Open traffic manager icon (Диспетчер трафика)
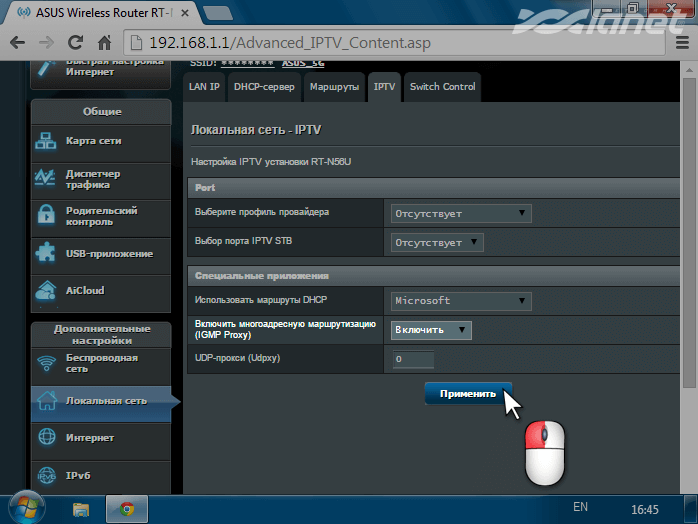698x524 pixels. (x=47, y=178)
